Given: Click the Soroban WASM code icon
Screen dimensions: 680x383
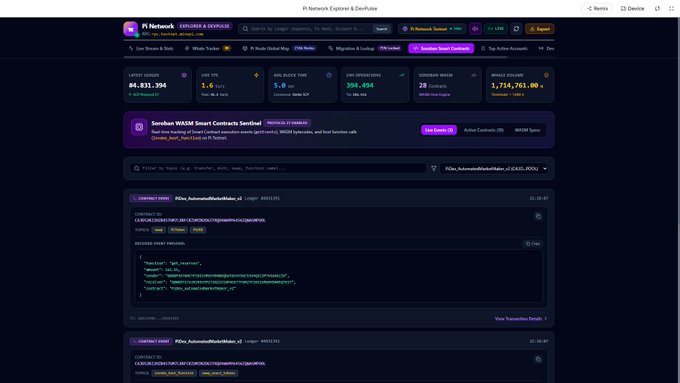Looking at the screenshot, I should pyautogui.click(x=474, y=75).
